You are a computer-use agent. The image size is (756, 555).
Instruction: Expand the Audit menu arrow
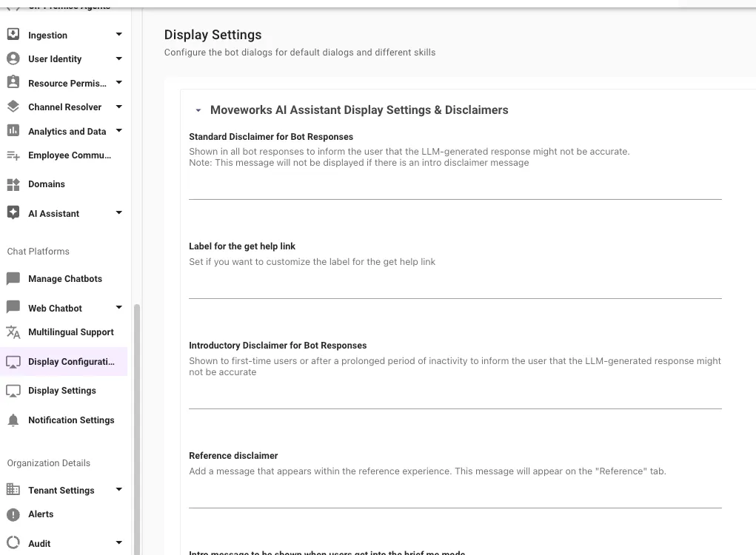point(119,542)
